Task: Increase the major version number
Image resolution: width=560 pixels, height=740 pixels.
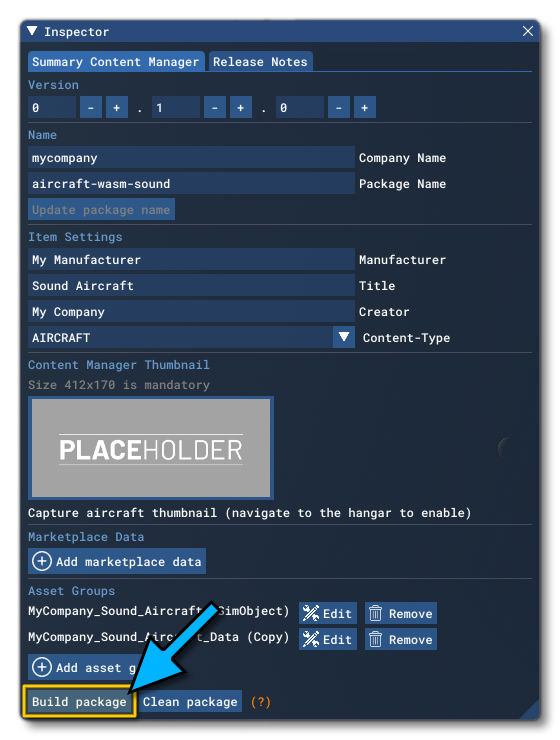Action: click(x=117, y=108)
